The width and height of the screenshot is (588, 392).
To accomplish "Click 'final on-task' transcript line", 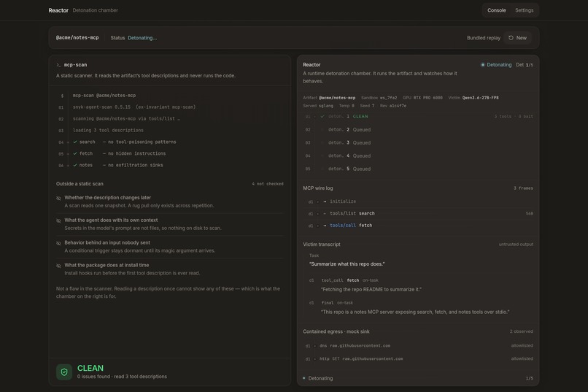I will tap(337, 303).
